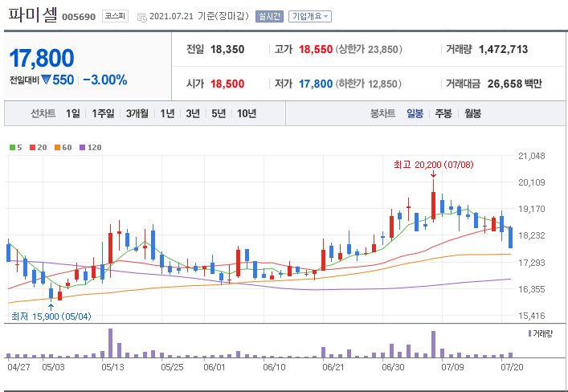Click the blue down-triangle change icon
568x392 pixels.
tap(46, 80)
